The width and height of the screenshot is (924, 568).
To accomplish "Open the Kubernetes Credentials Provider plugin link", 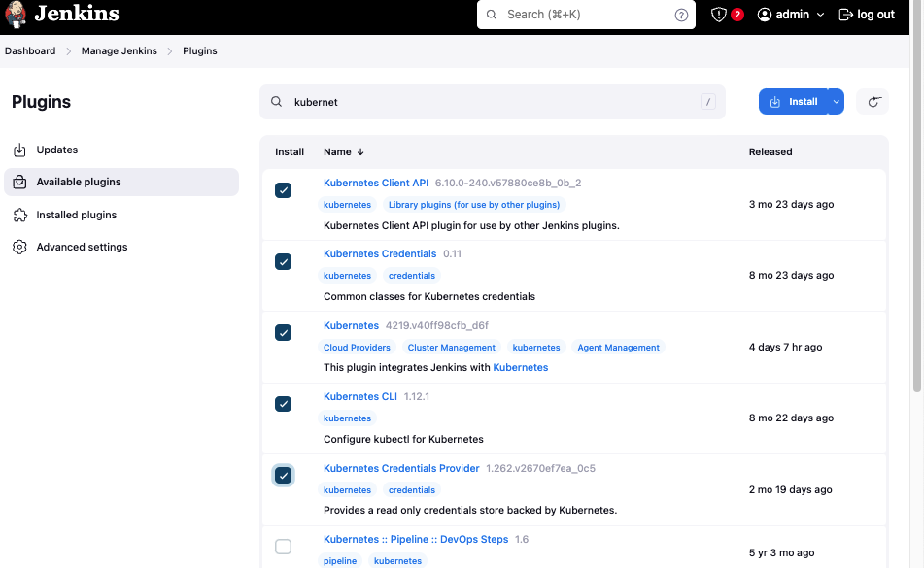I will coord(401,468).
